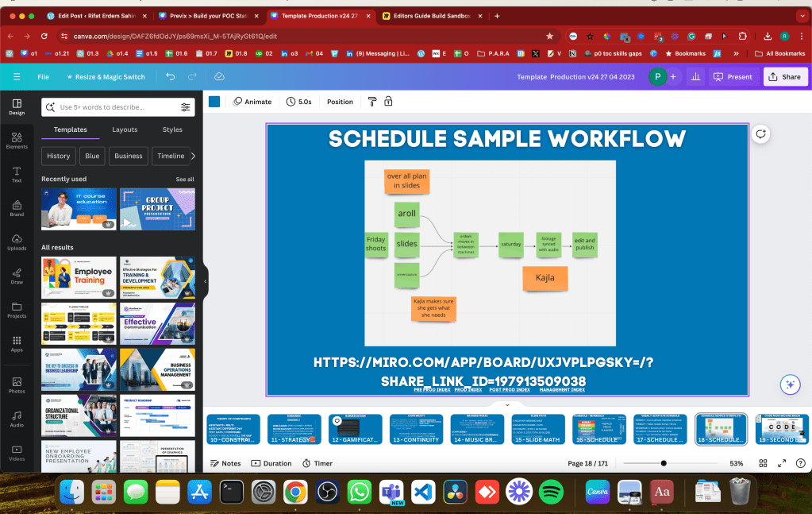Click See all recently used templates
Viewport: 812px width, 514px height.
pos(185,180)
